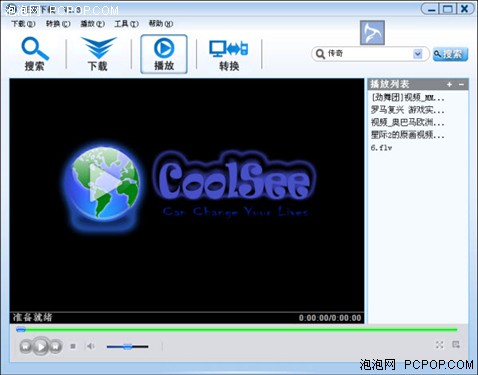Select the 播放 play toolbar icon

coord(164,54)
